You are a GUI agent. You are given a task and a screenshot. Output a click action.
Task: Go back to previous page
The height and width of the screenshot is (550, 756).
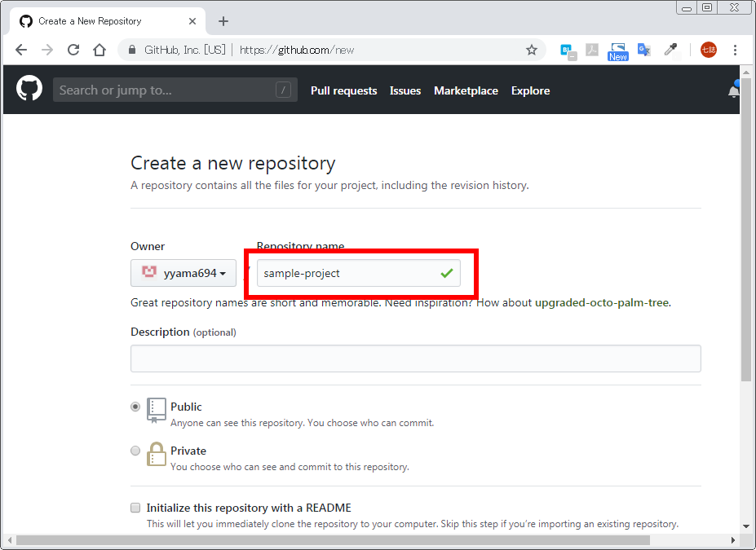pos(20,50)
